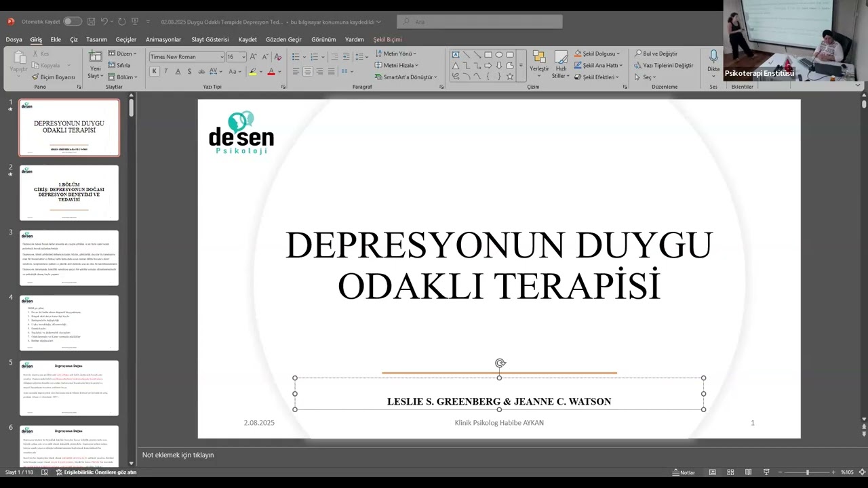Click Not eklemek için tıklayın notes area
The width and height of the screenshot is (868, 488).
178,455
